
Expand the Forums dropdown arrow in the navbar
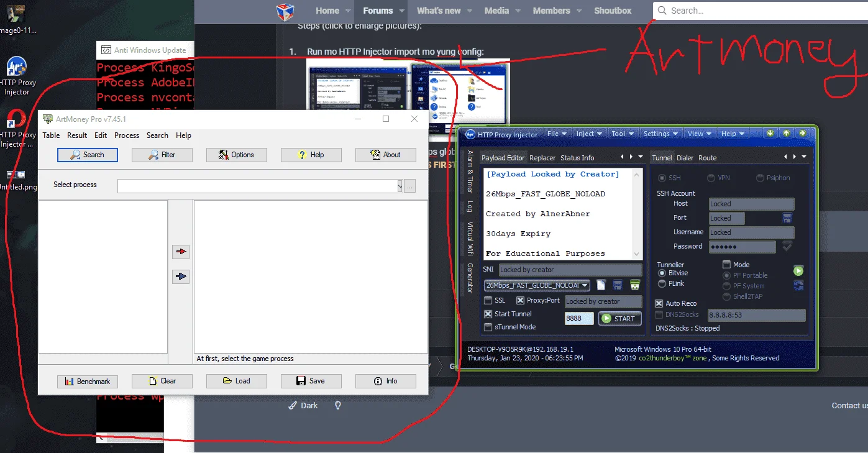coord(403,11)
